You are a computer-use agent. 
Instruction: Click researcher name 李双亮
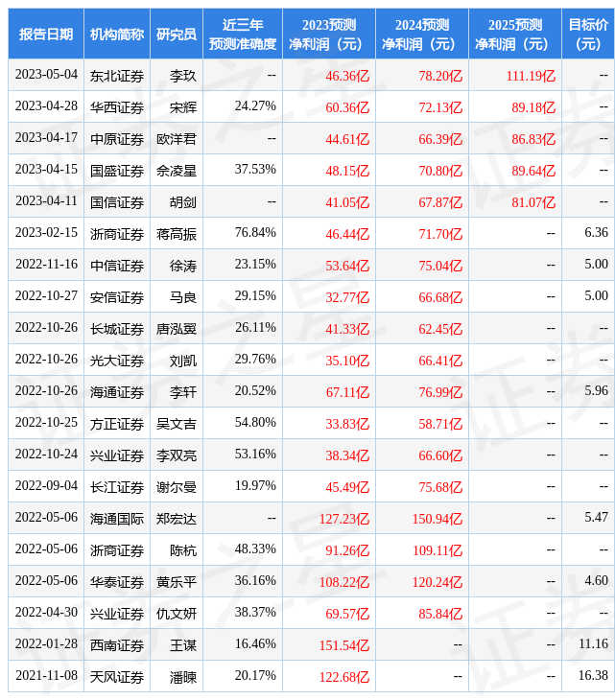coord(177,455)
